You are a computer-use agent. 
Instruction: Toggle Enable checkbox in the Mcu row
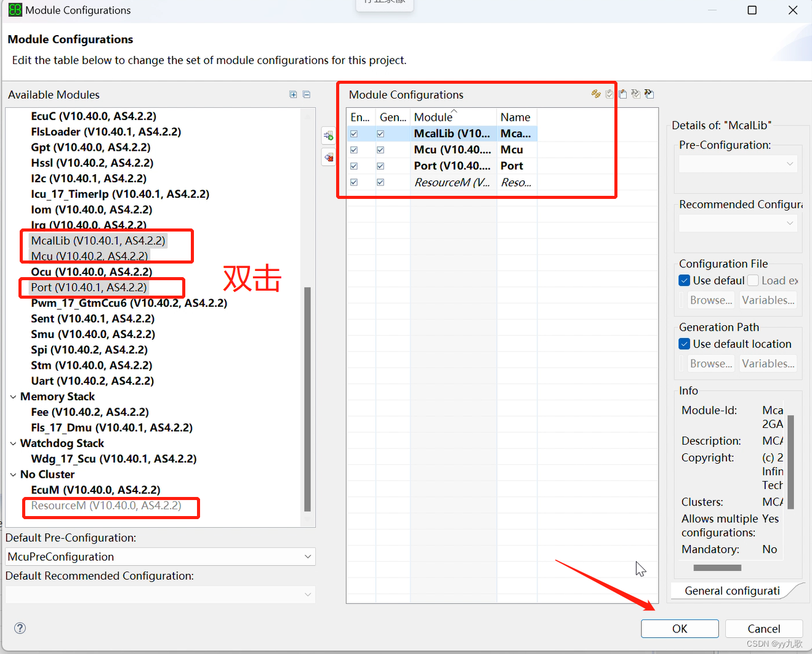click(x=354, y=150)
